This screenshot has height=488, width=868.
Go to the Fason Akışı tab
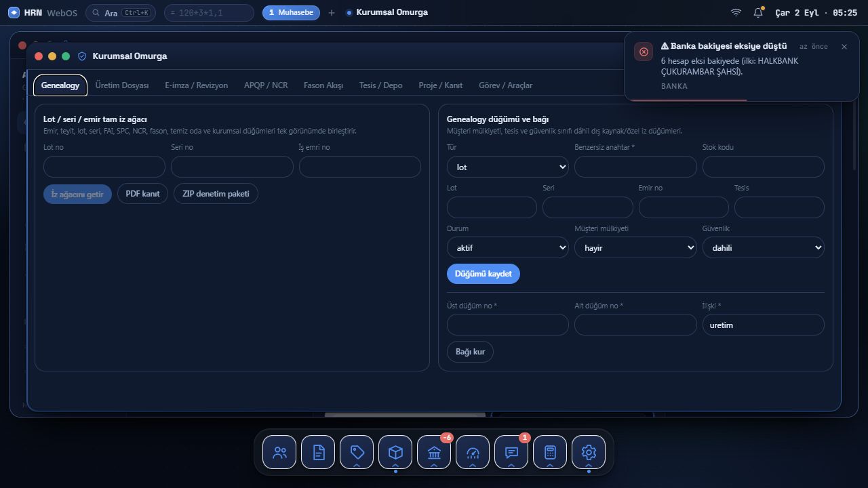click(x=323, y=85)
